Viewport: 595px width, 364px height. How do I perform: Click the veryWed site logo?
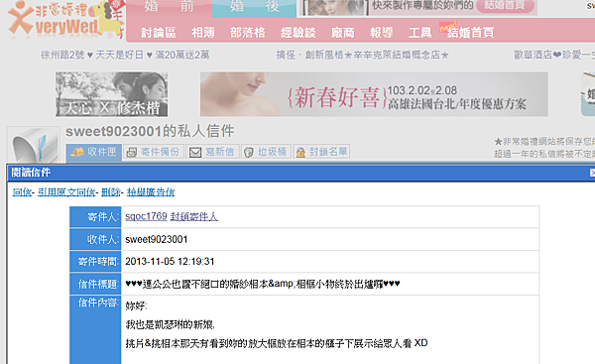(65, 20)
